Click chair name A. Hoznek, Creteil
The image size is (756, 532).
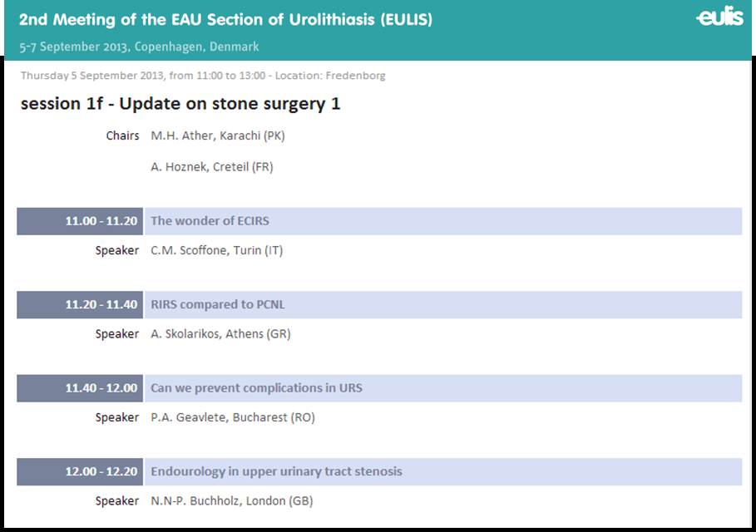[x=212, y=167]
